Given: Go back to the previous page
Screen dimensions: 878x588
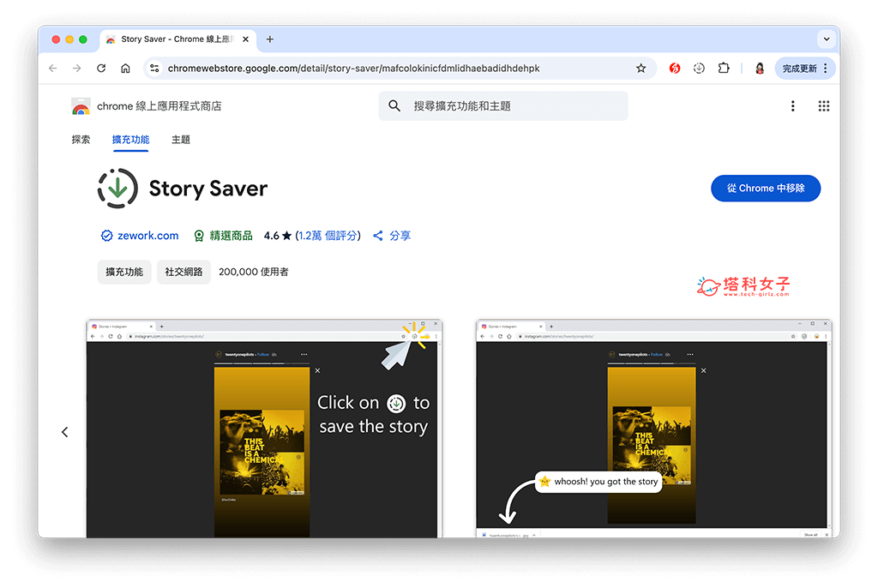Looking at the screenshot, I should (x=53, y=69).
